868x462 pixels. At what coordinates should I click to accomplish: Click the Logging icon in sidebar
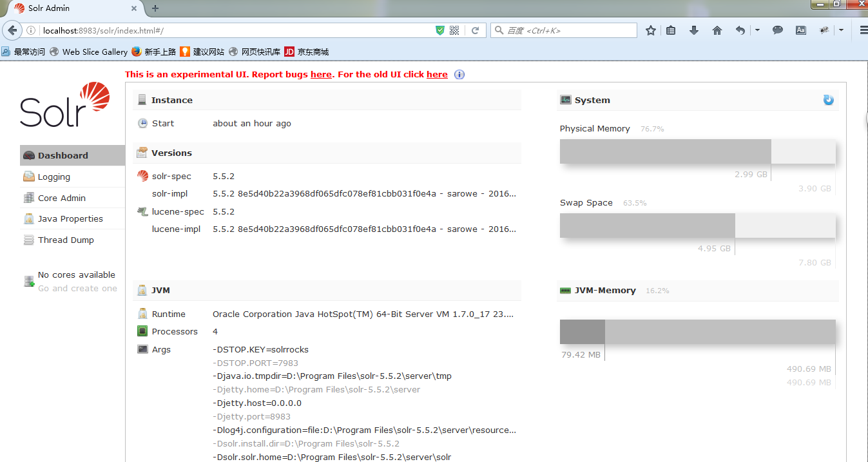(28, 177)
